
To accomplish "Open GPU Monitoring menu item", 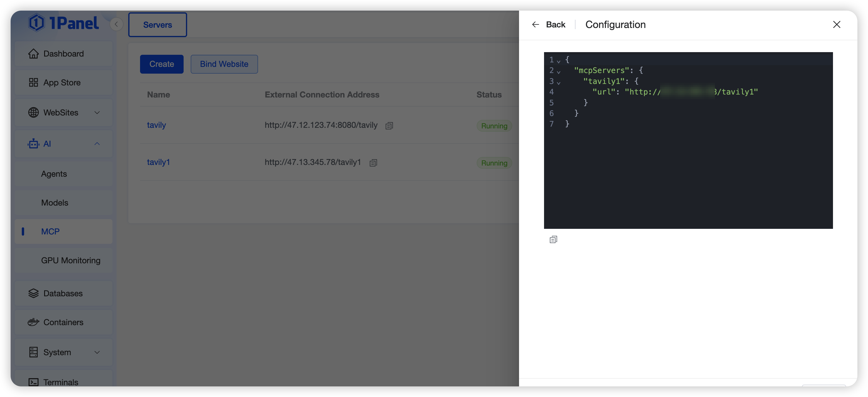I will [70, 260].
